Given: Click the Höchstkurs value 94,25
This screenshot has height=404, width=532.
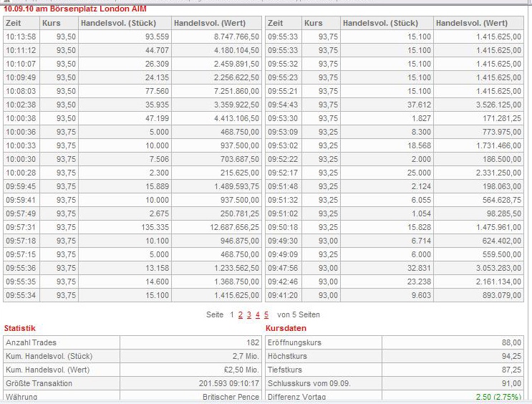Looking at the screenshot, I should (511, 356).
